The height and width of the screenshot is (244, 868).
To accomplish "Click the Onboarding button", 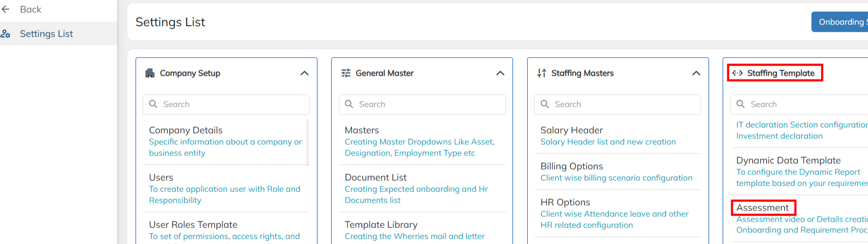I will coord(841,22).
